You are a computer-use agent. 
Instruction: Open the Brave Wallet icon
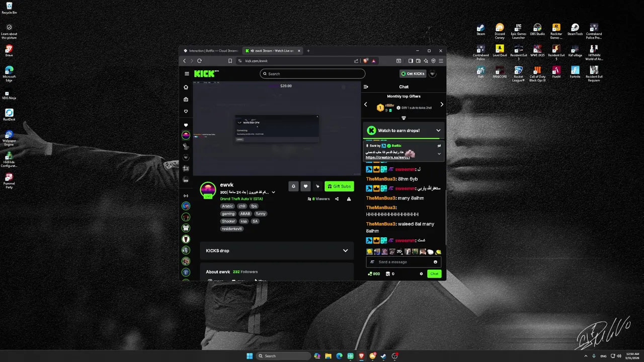tap(418, 61)
